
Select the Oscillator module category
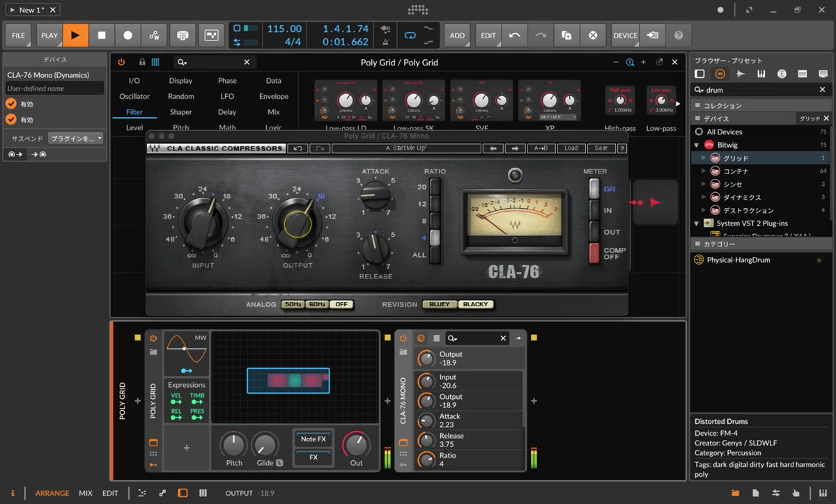(x=134, y=96)
